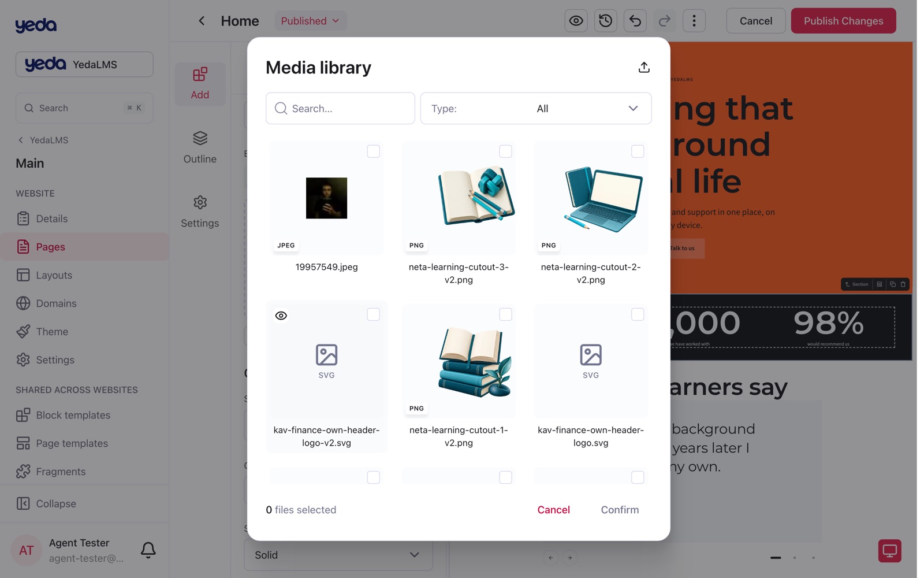
Task: Click Cancel in Media library dialog
Action: tap(553, 510)
